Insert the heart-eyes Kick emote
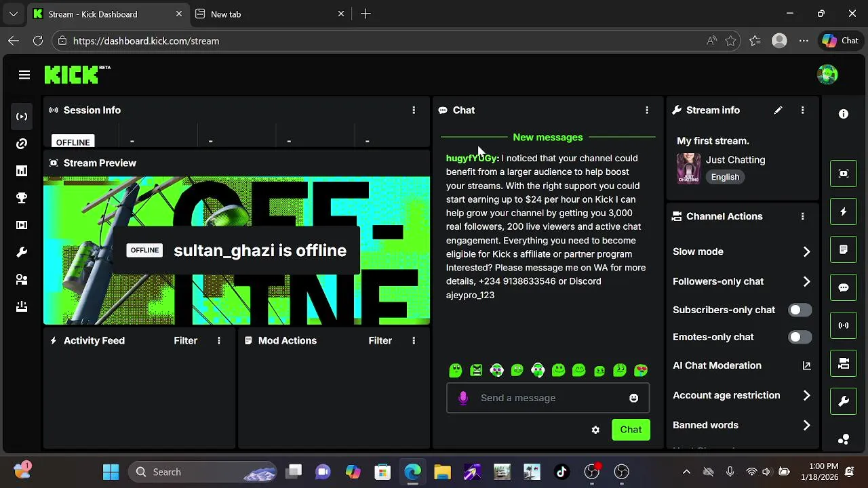This screenshot has height=488, width=868. tap(640, 370)
